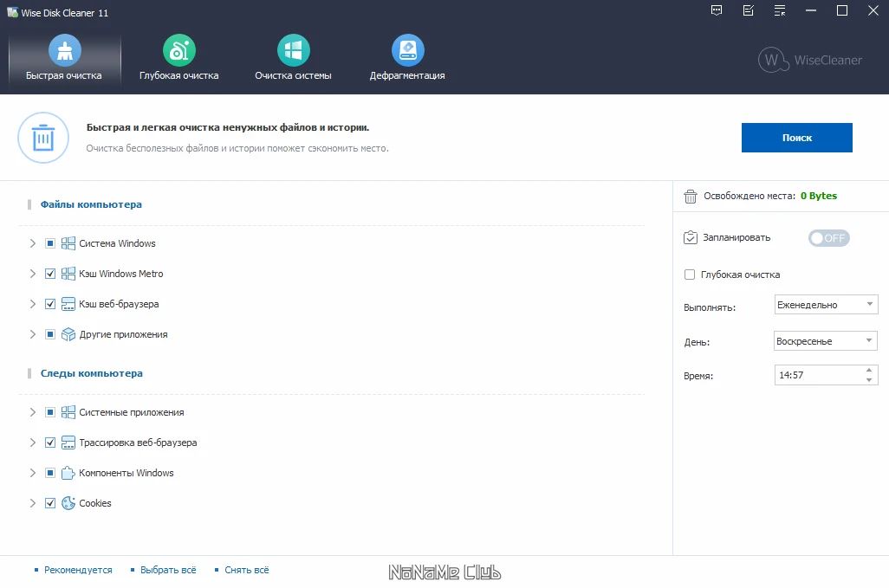
Task: Toggle the Системные приложения checkbox
Action: click(x=50, y=412)
